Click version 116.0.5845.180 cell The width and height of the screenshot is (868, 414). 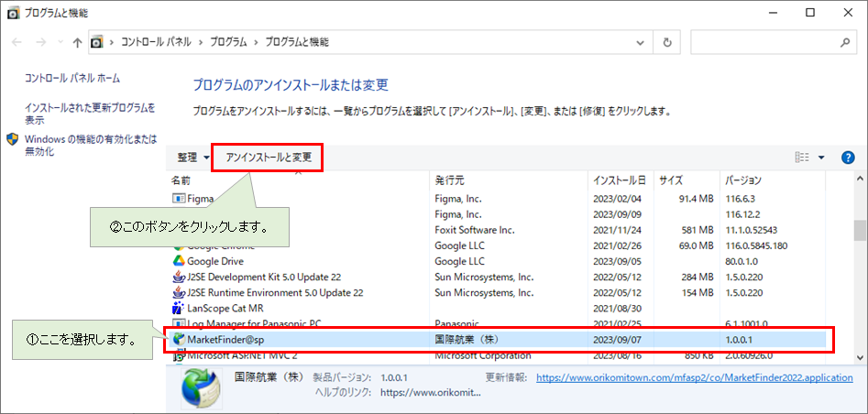tap(756, 245)
